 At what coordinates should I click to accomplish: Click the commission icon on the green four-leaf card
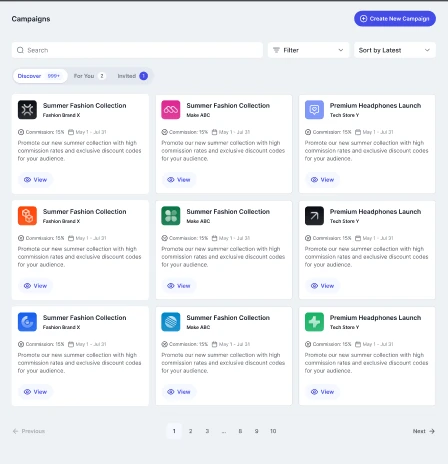tap(164, 238)
